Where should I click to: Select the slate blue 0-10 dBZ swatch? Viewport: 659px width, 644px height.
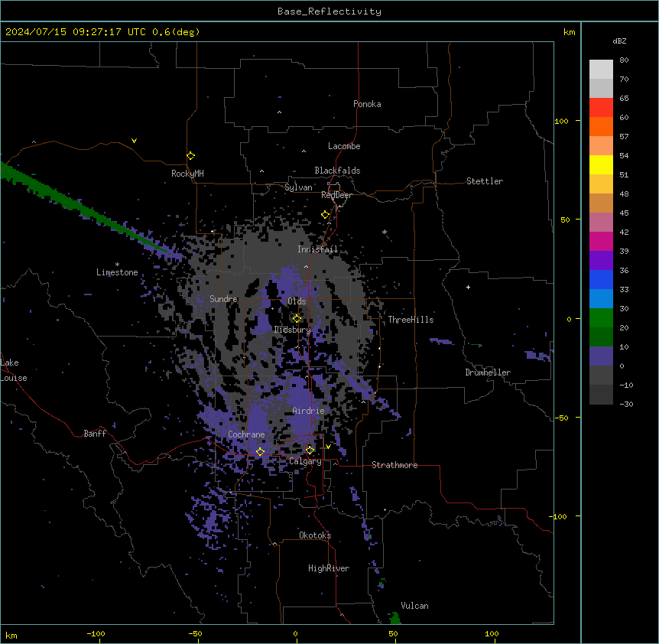[601, 356]
